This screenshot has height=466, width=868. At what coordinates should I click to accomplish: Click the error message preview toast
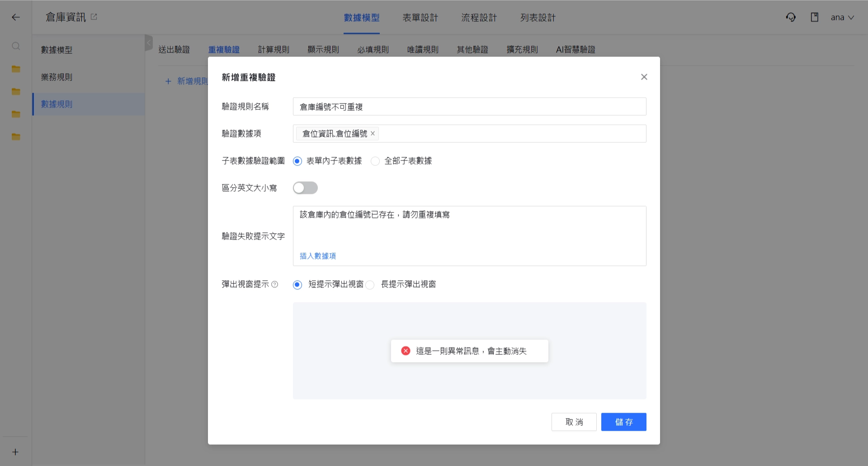(470, 351)
